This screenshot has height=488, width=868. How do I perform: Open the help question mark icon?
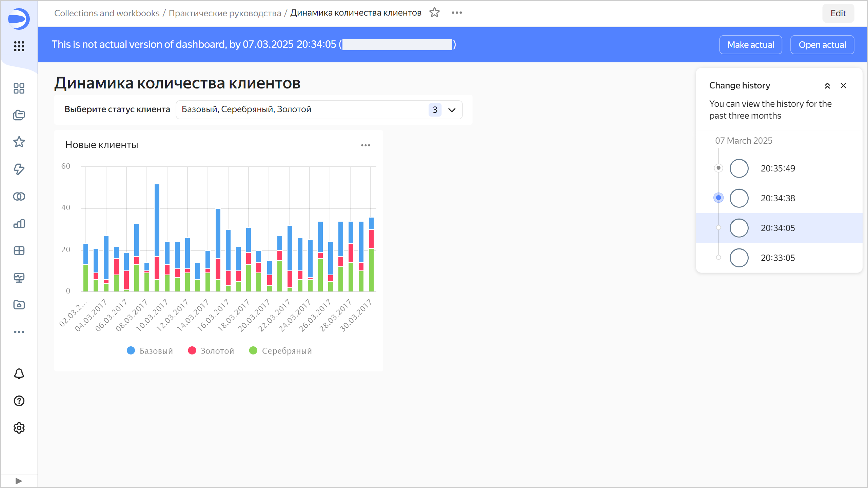pyautogui.click(x=19, y=401)
